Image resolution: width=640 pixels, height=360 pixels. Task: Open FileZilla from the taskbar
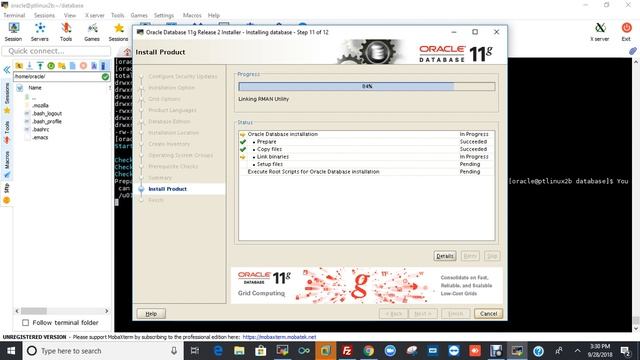tap(347, 351)
